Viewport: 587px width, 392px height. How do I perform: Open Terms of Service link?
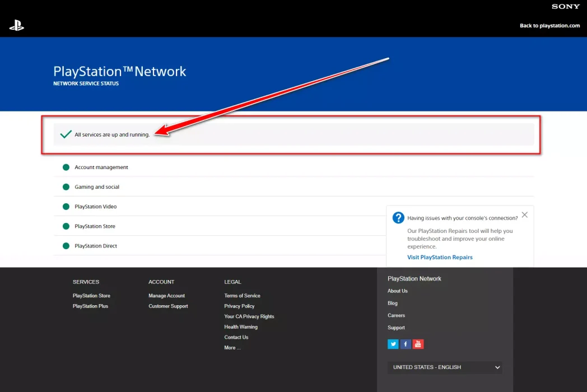point(242,296)
